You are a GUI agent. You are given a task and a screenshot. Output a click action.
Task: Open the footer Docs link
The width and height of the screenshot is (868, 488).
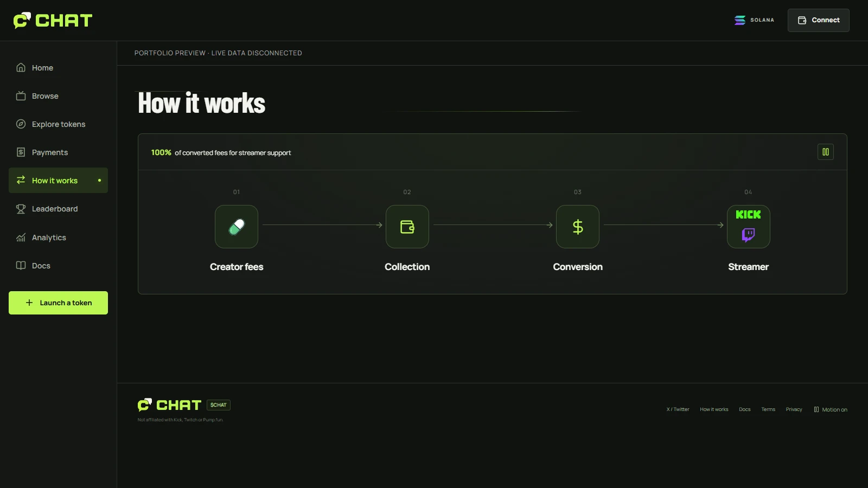(745, 409)
